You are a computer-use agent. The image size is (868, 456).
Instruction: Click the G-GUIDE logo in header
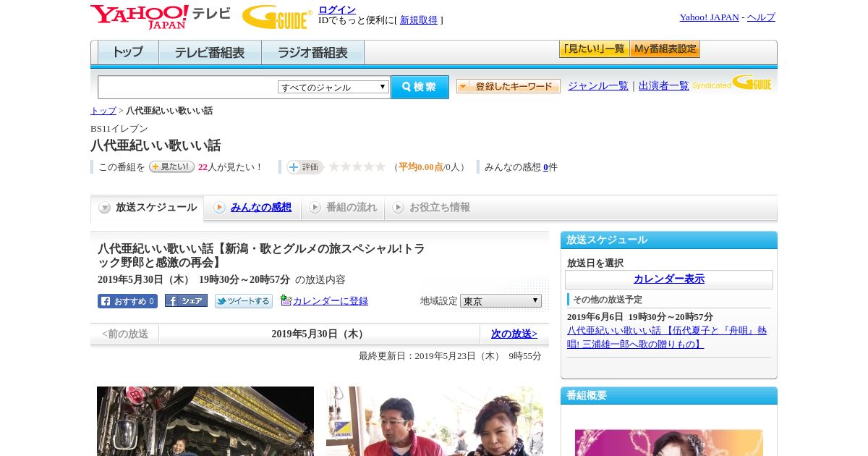point(277,17)
